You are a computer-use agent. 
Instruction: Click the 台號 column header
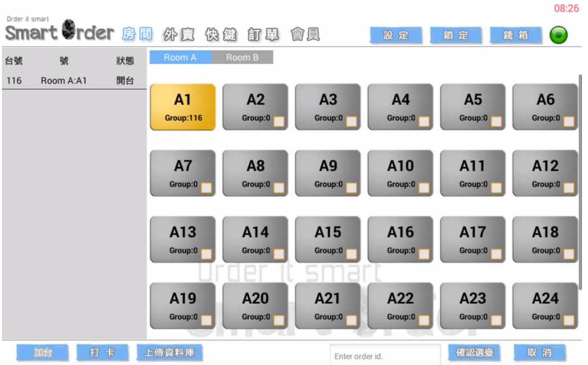(x=14, y=61)
